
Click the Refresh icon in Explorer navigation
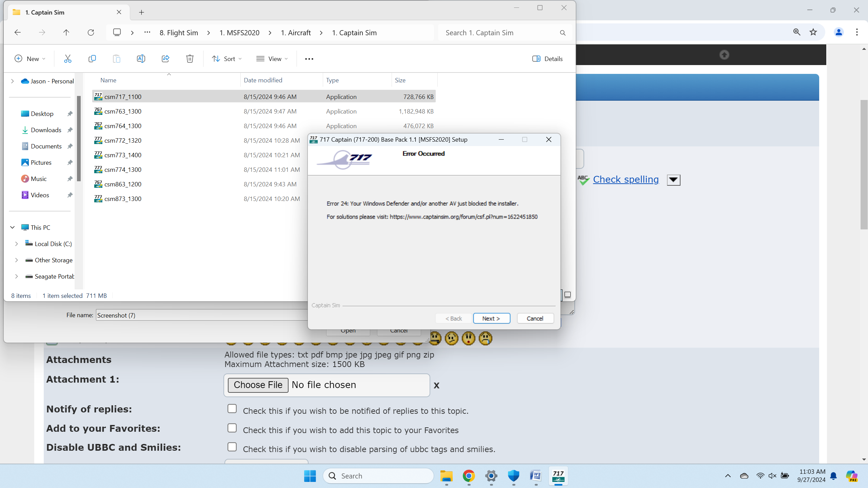coord(91,33)
